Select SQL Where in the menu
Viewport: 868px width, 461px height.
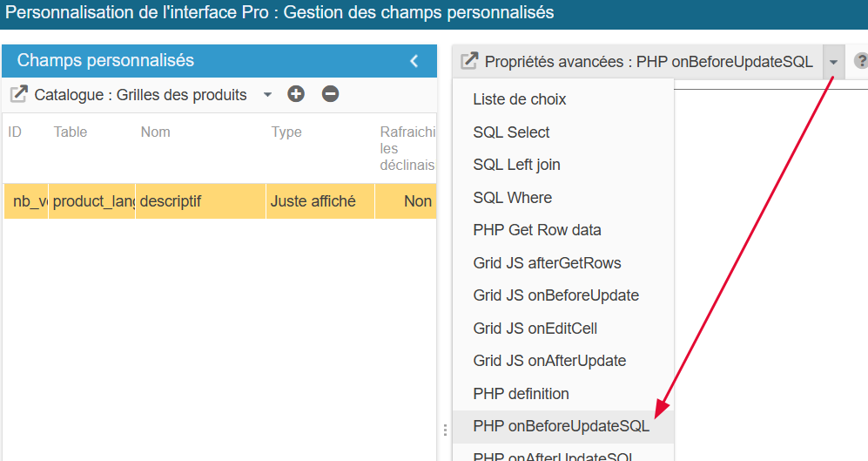513,198
